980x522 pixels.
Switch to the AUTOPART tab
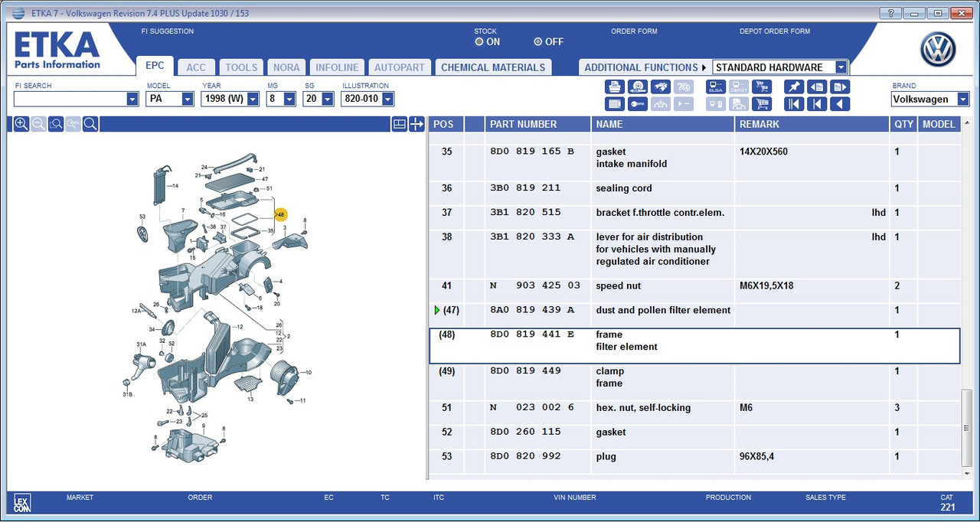(400, 67)
